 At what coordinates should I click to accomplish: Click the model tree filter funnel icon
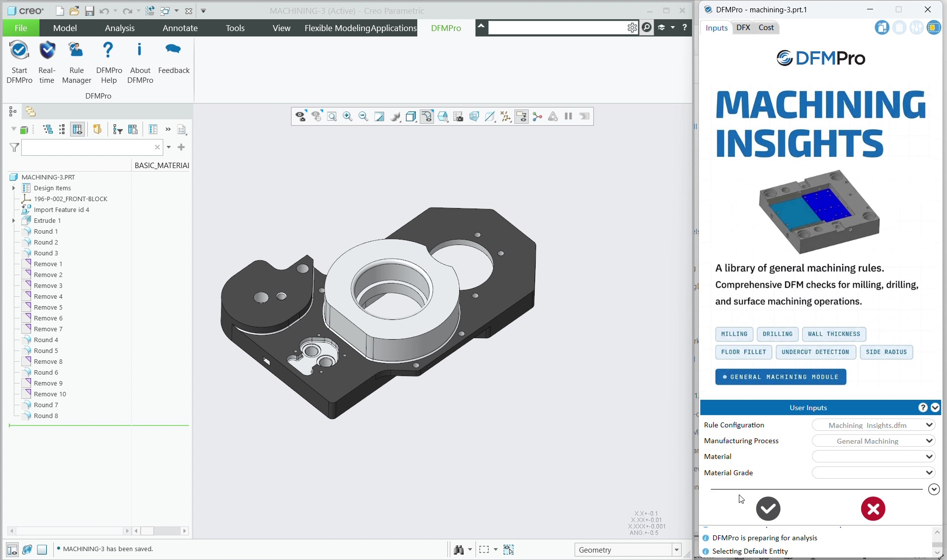[14, 147]
